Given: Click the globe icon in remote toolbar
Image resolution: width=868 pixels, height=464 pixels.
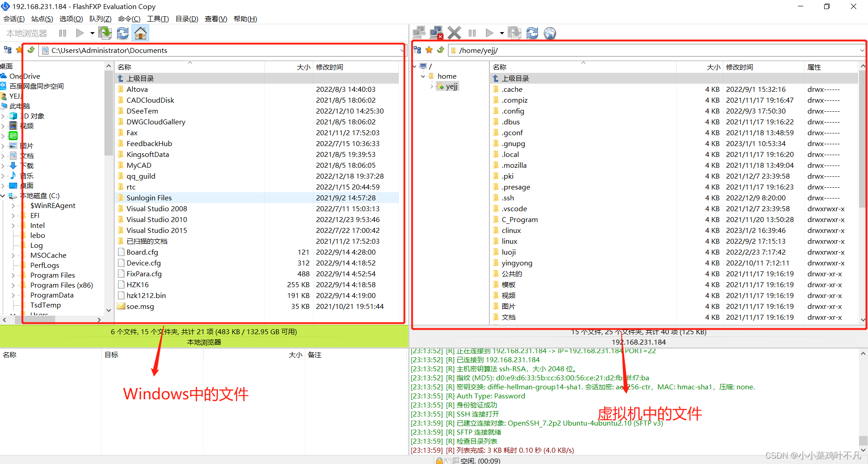Looking at the screenshot, I should click(550, 33).
